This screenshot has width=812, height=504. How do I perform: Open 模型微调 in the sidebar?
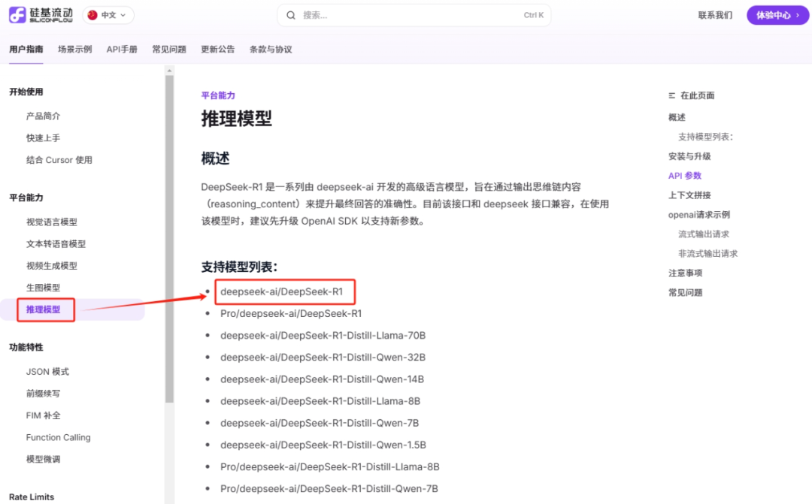(x=44, y=459)
